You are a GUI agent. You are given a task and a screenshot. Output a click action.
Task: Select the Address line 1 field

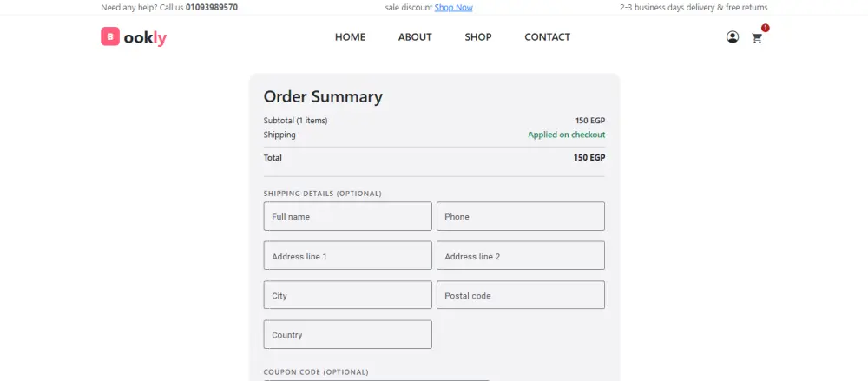pyautogui.click(x=347, y=256)
